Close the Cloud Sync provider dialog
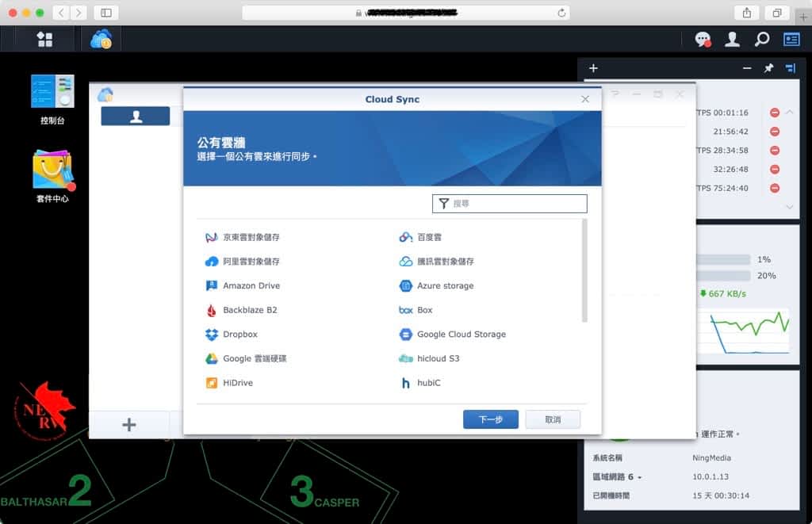Image resolution: width=812 pixels, height=524 pixels. pos(585,99)
